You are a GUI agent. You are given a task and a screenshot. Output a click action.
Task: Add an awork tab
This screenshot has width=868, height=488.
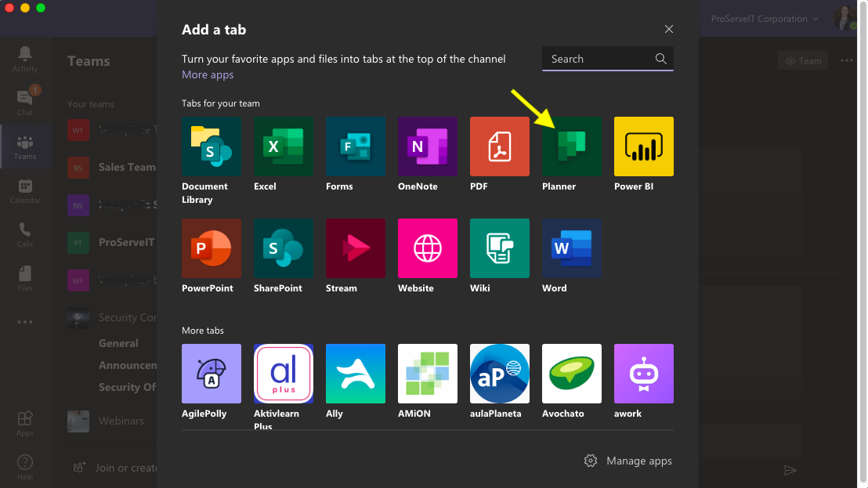(x=643, y=374)
